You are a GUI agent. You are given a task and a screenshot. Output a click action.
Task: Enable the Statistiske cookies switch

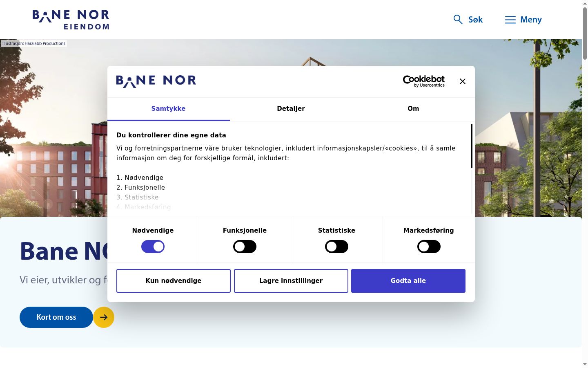pos(336,247)
